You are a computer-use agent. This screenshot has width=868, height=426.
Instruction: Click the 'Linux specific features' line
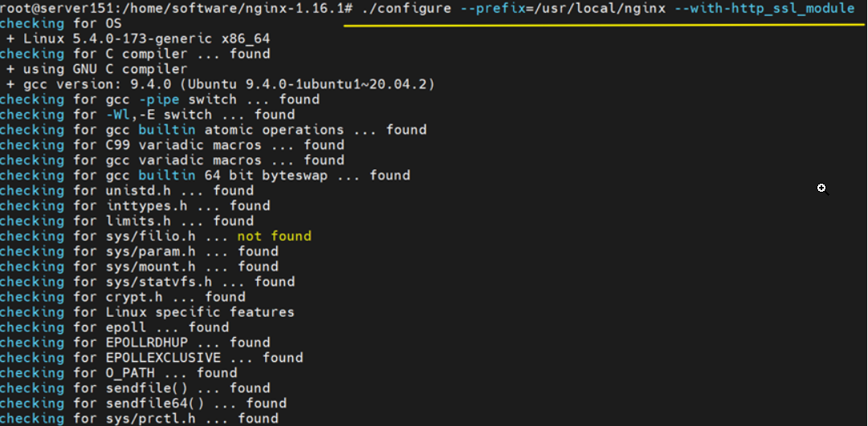pos(147,312)
